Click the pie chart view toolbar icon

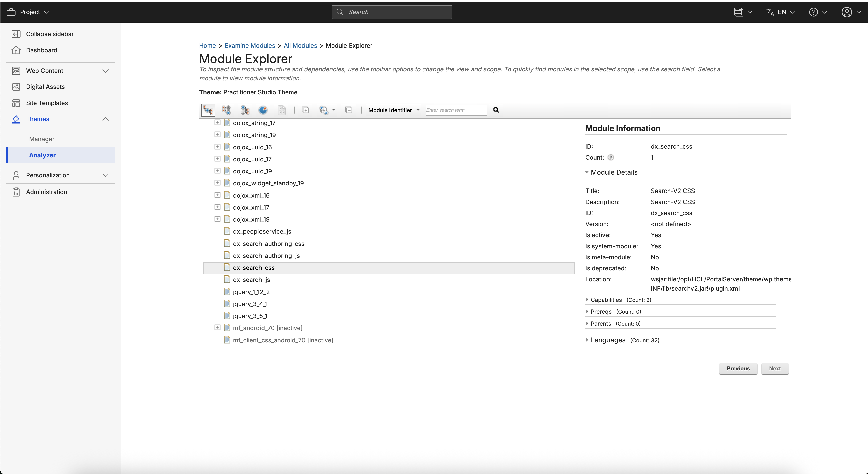pos(263,110)
